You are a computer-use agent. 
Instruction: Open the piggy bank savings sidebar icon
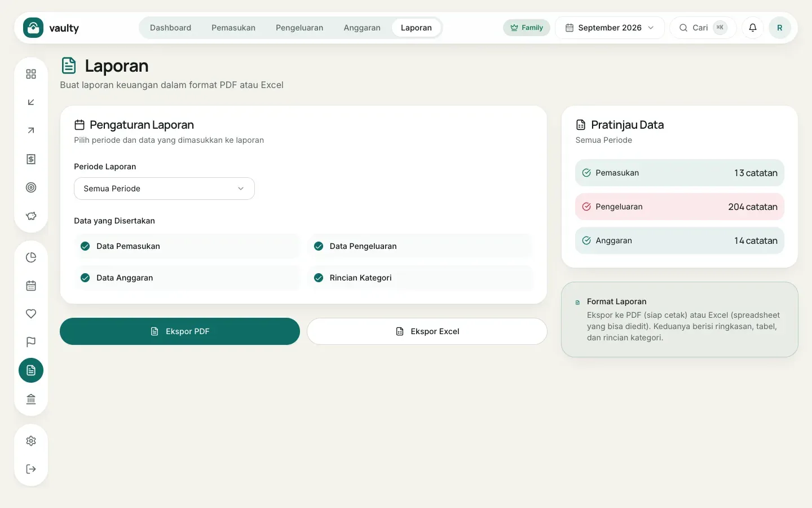coord(31,216)
